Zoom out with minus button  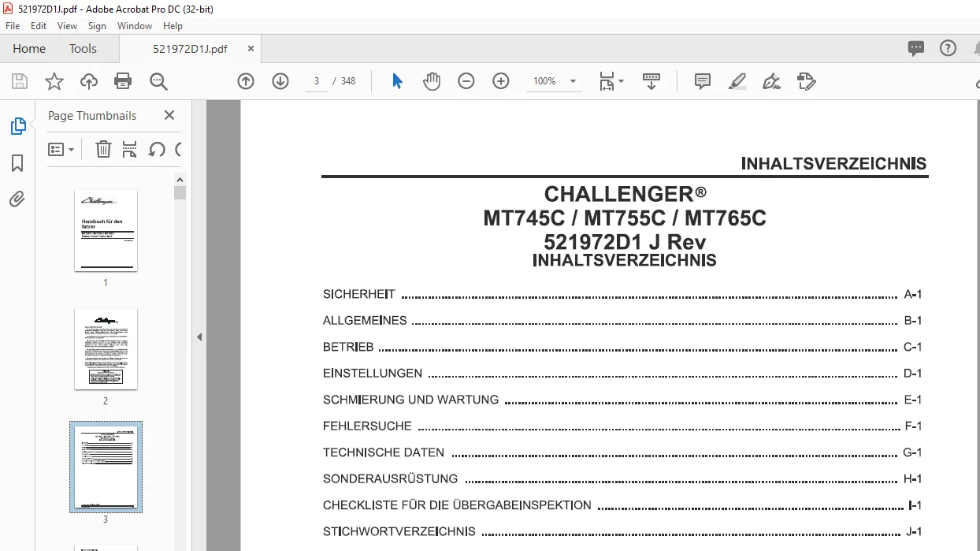pyautogui.click(x=466, y=81)
